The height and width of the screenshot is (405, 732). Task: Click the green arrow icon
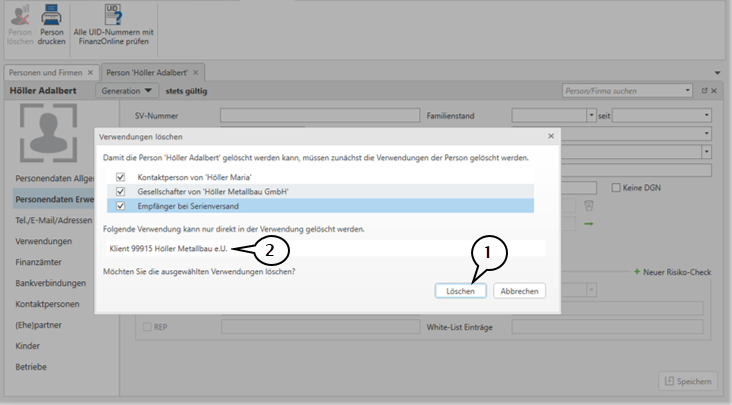click(x=590, y=224)
